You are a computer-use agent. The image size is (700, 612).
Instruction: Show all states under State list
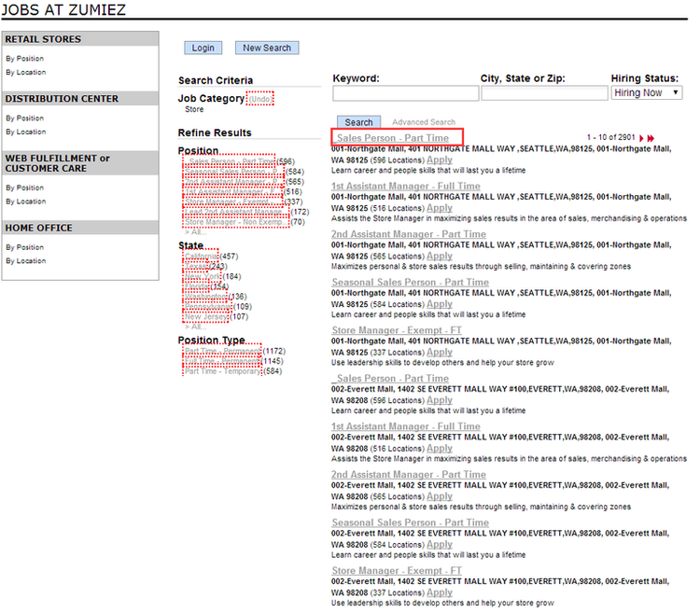point(196,327)
